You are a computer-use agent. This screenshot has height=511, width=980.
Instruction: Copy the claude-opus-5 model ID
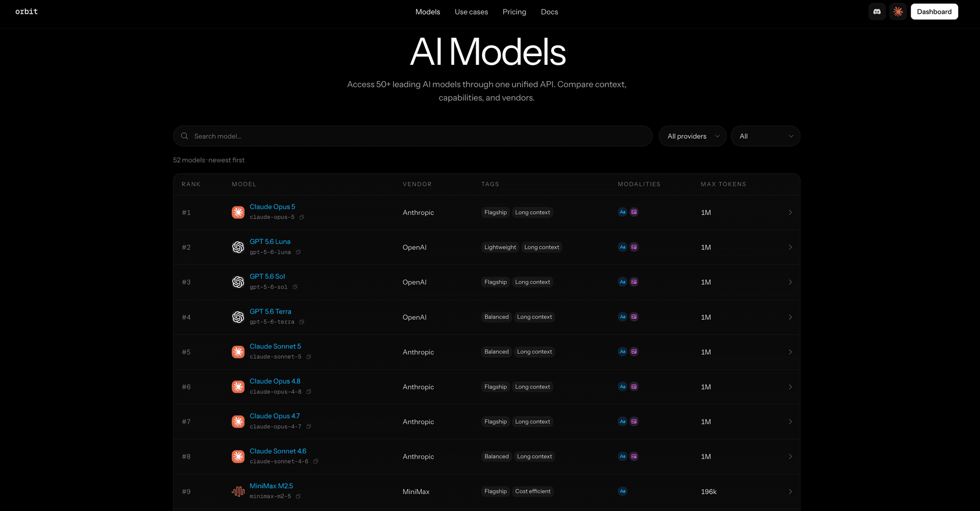click(x=302, y=217)
